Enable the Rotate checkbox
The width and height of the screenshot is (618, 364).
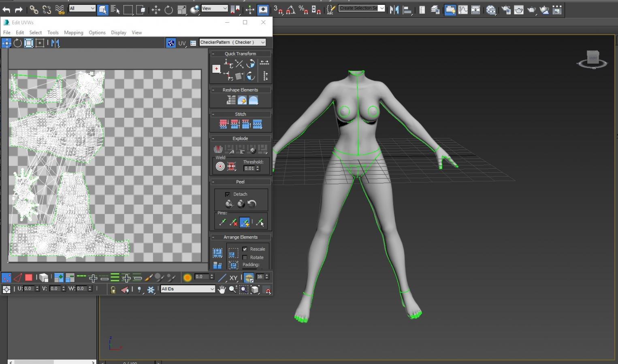tap(245, 257)
